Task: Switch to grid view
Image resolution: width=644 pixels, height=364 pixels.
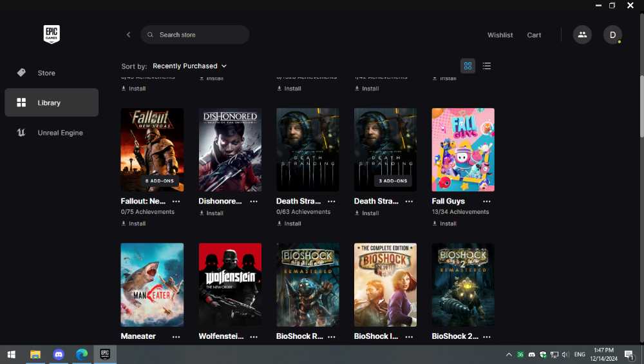Action: tap(468, 66)
